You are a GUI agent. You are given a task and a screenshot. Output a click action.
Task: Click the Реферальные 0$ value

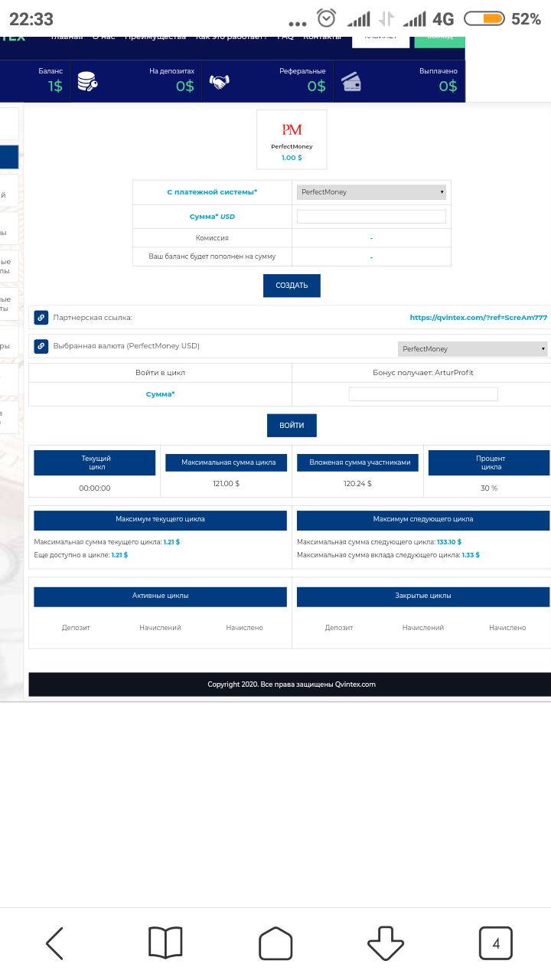pyautogui.click(x=316, y=87)
